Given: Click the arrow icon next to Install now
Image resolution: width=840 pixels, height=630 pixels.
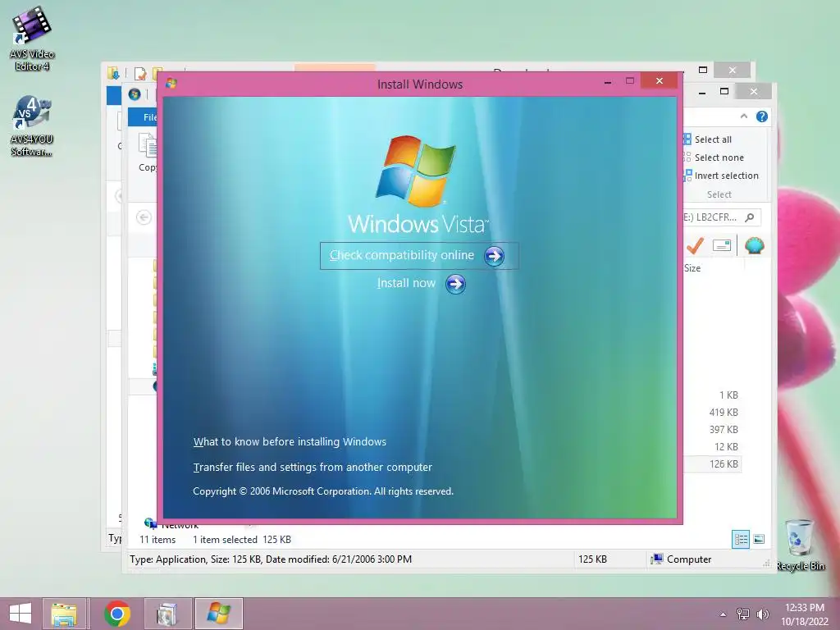Looking at the screenshot, I should (455, 284).
